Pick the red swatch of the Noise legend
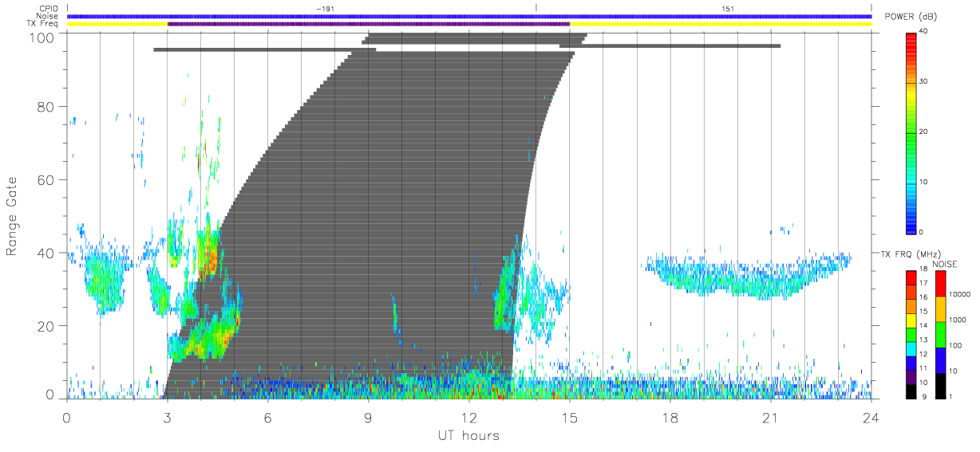 pos(939,283)
